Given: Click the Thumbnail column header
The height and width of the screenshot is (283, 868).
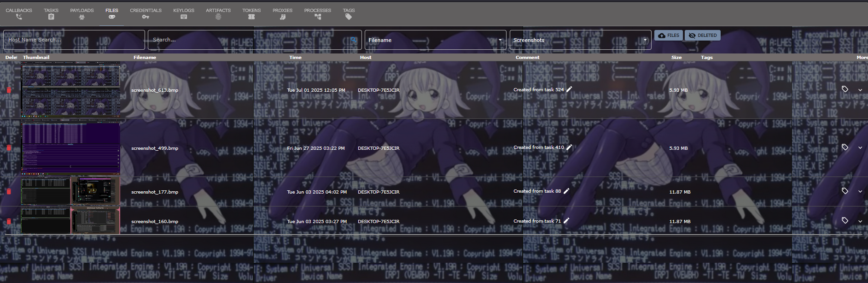Looking at the screenshot, I should click(x=36, y=58).
